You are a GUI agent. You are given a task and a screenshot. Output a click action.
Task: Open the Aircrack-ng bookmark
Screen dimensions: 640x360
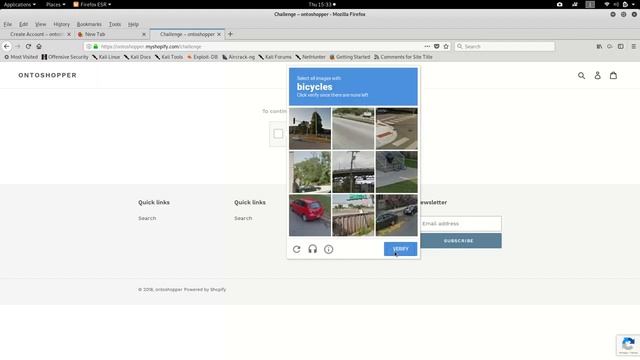pyautogui.click(x=238, y=57)
